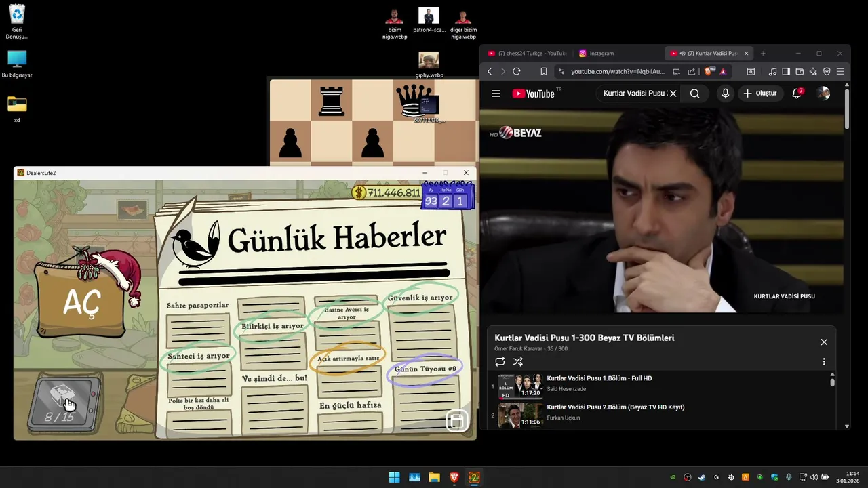868x488 pixels.
Task: Click the magpie bird logo on newspaper
Action: tap(195, 245)
